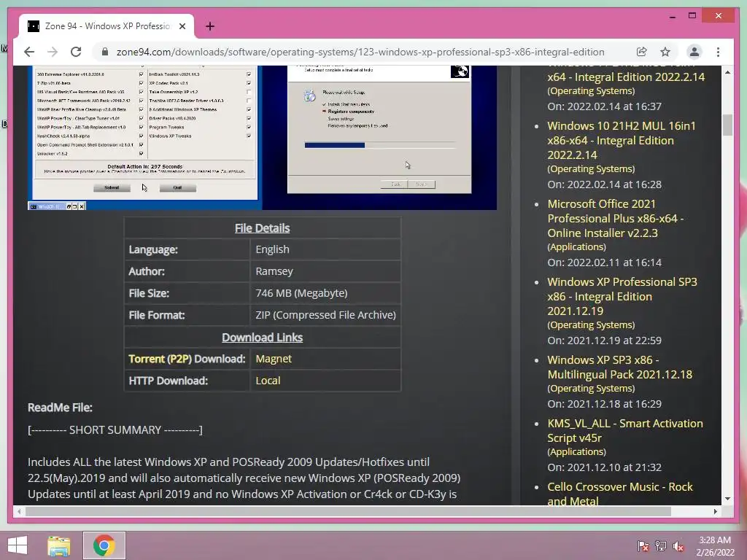Open Cello Crossover Music link

[620, 494]
